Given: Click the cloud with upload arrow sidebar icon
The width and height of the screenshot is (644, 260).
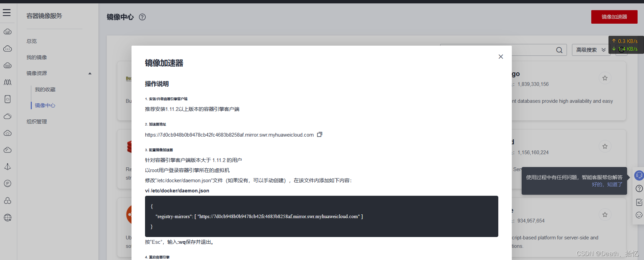Looking at the screenshot, I should (x=7, y=133).
